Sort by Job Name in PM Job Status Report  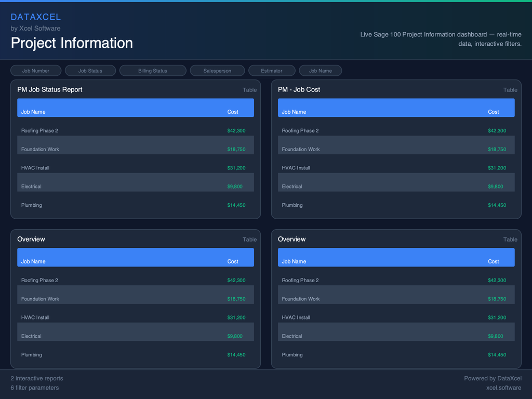[33, 112]
